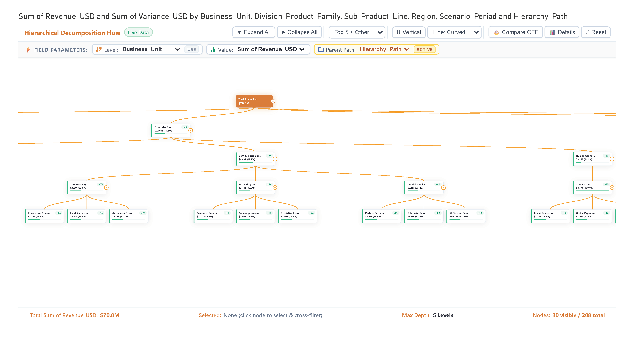Collapse the CRM & Customer... node

(275, 159)
